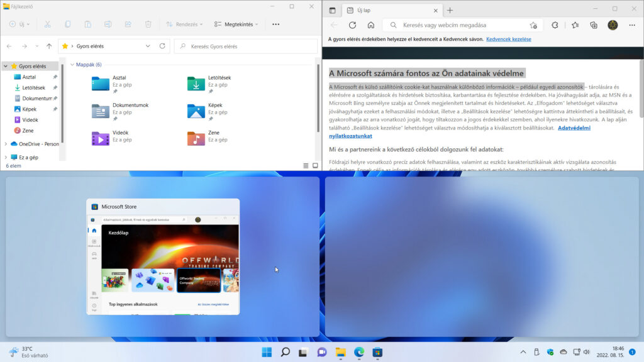
Task: Click the Rename icon in File Explorer toolbar
Action: pyautogui.click(x=108, y=25)
